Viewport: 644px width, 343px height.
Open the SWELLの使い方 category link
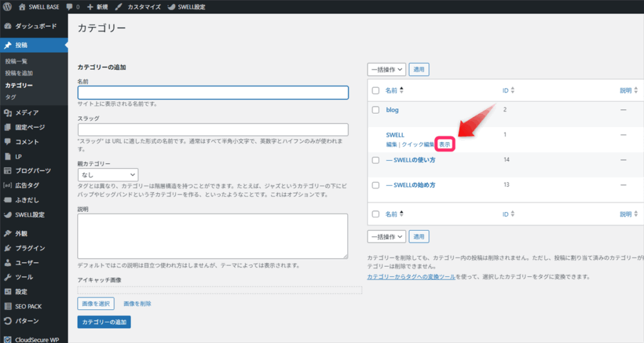411,160
